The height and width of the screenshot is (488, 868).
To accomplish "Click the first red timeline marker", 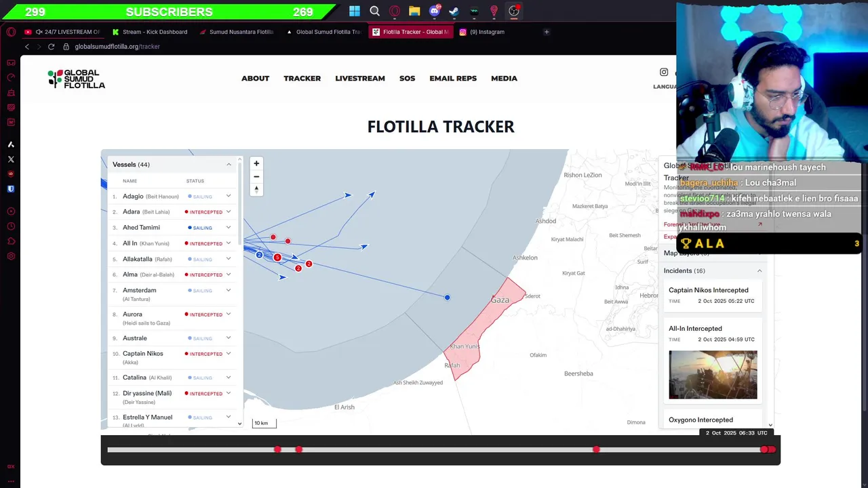I will (277, 449).
